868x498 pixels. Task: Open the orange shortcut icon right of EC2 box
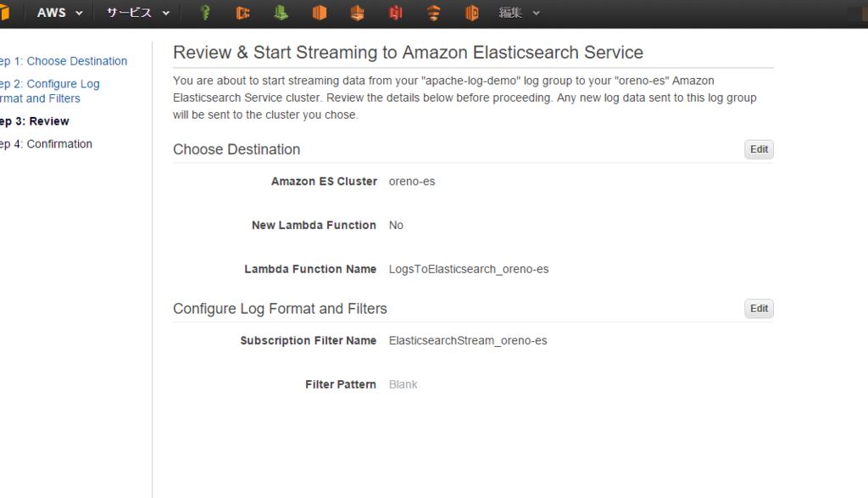357,13
